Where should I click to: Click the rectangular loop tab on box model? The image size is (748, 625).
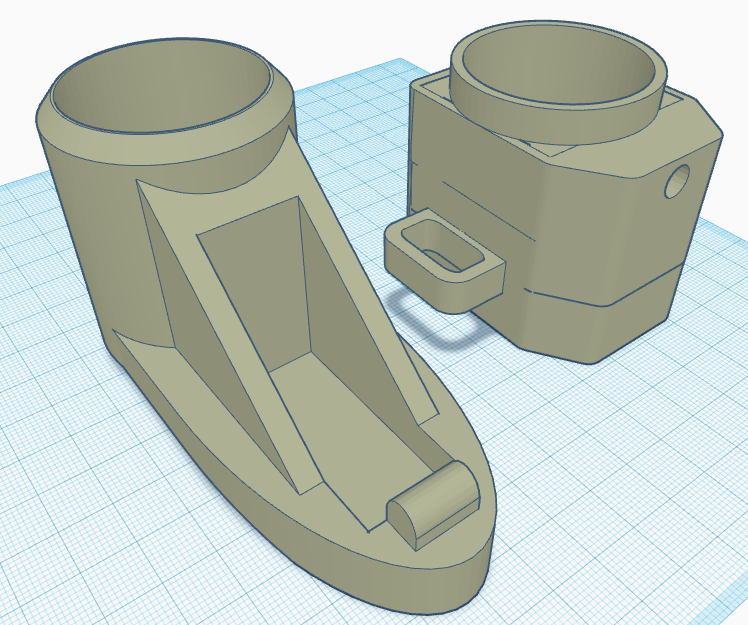[x=444, y=260]
